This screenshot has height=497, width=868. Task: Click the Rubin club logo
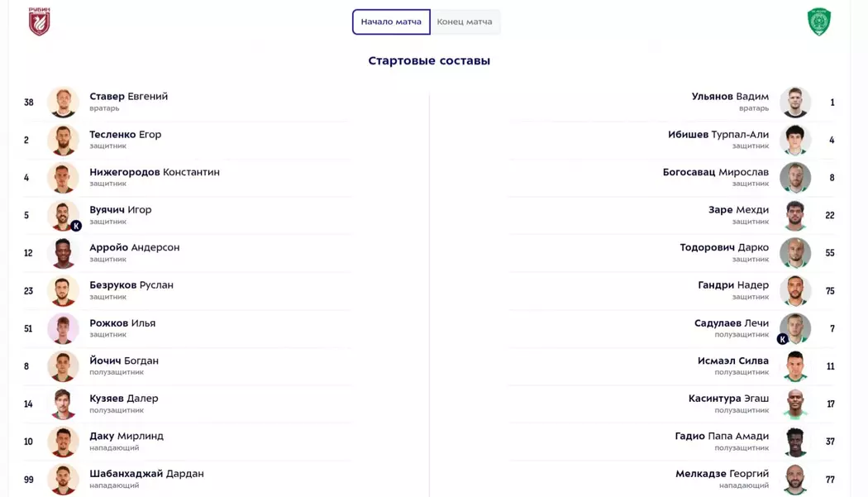(40, 22)
